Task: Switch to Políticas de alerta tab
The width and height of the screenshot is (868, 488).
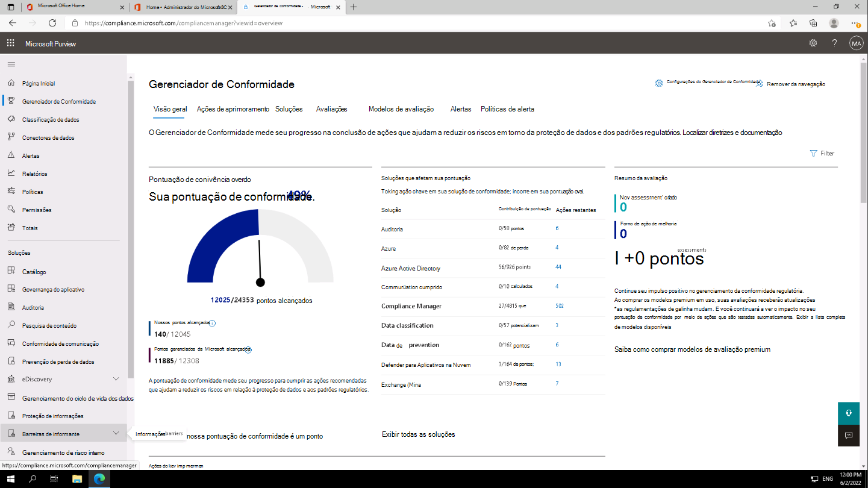Action: pos(507,109)
